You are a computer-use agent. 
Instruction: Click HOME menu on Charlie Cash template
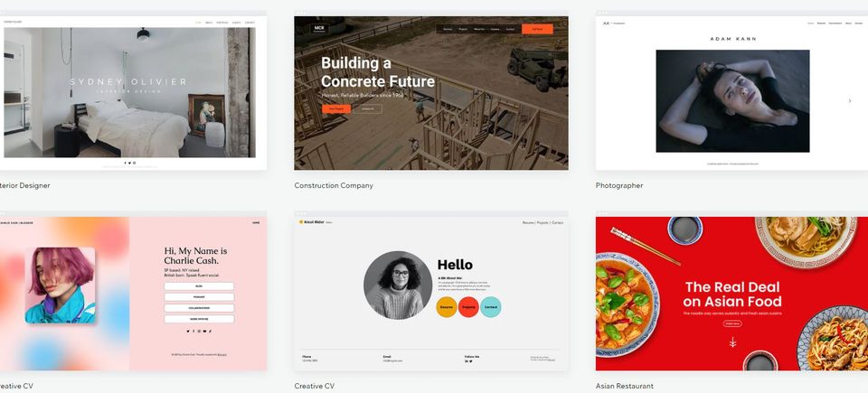pos(256,222)
